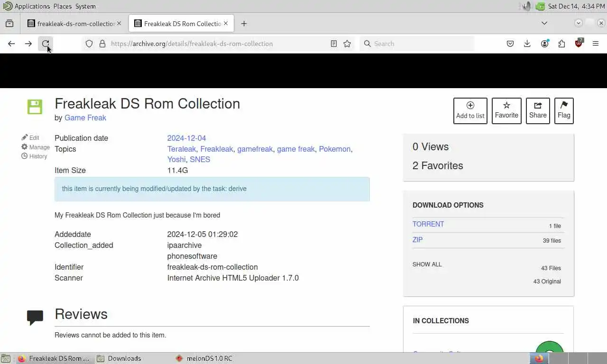The image size is (607, 364).
Task: Click the show desktop button in the taskbar
Action: [x=5, y=358]
